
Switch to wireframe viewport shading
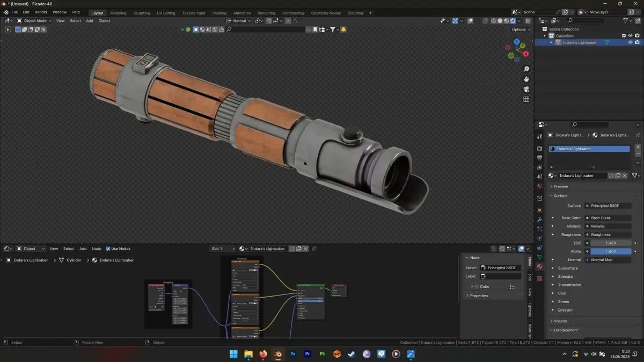coord(493,21)
